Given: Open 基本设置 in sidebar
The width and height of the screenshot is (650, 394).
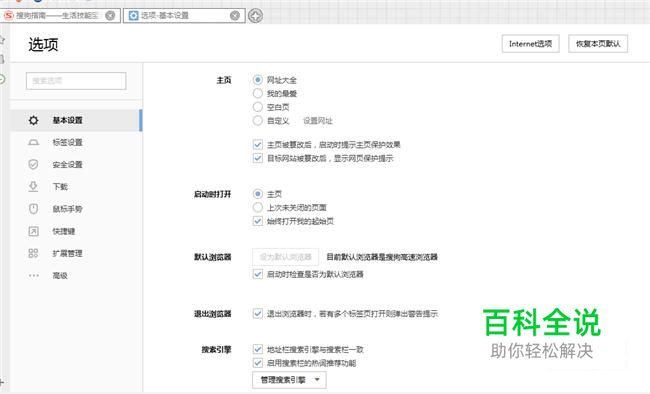Looking at the screenshot, I should click(76, 120).
